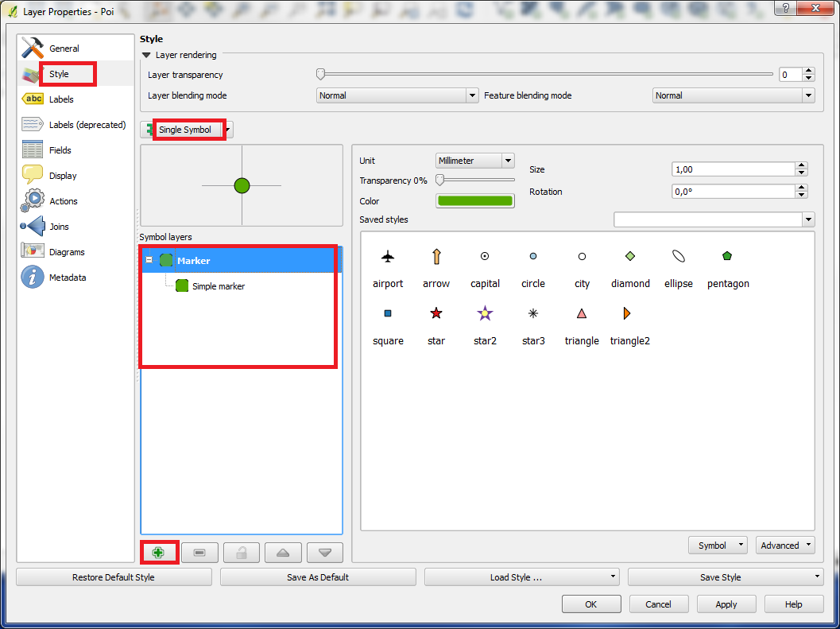Pick the capital marker symbol
This screenshot has width=840, height=629.
click(485, 256)
